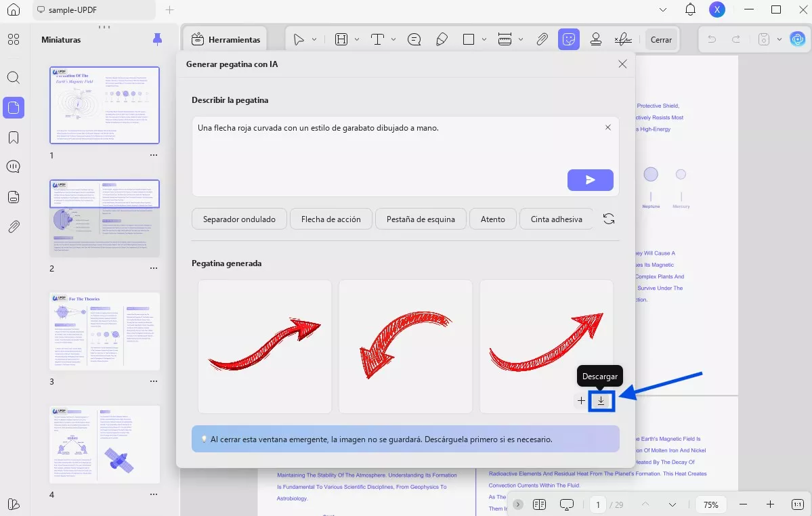The height and width of the screenshot is (516, 812).
Task: Close the Generar pegatina con IA dialog
Action: pos(622,64)
